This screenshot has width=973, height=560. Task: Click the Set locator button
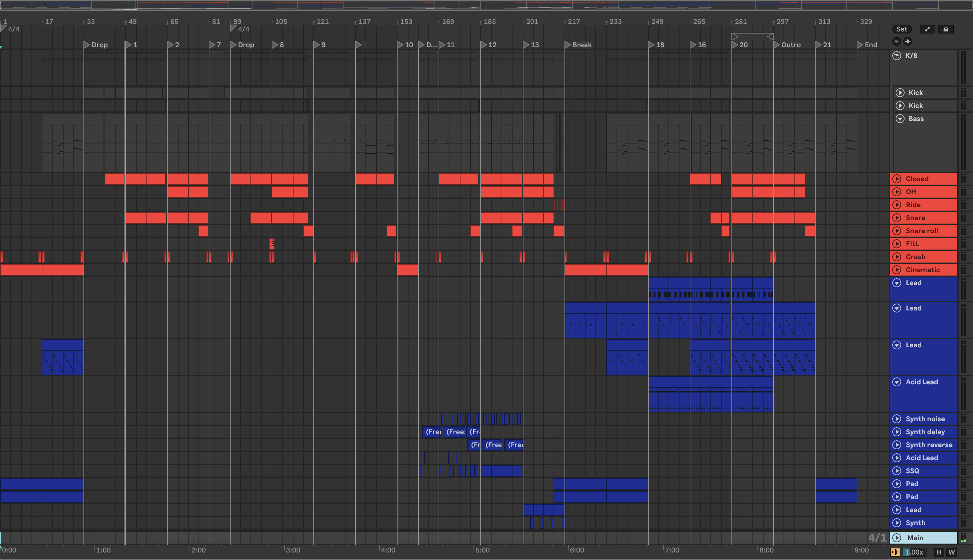[x=901, y=29]
